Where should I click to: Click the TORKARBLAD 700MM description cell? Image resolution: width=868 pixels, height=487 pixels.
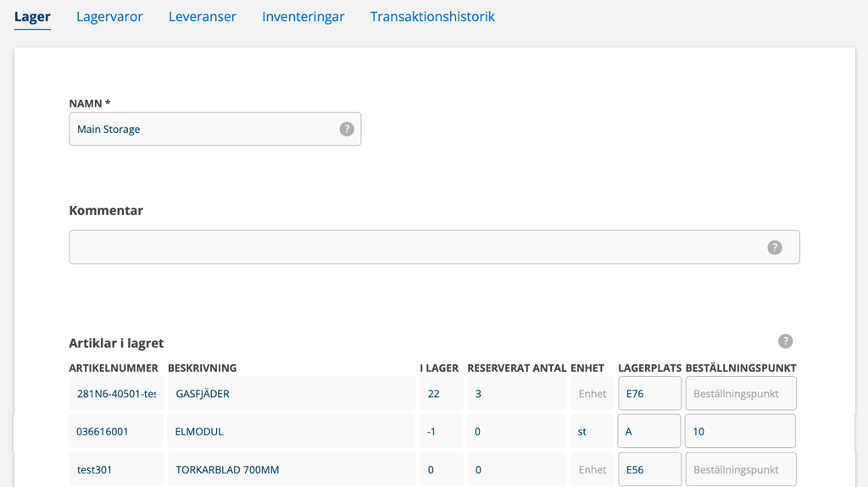[x=291, y=469]
